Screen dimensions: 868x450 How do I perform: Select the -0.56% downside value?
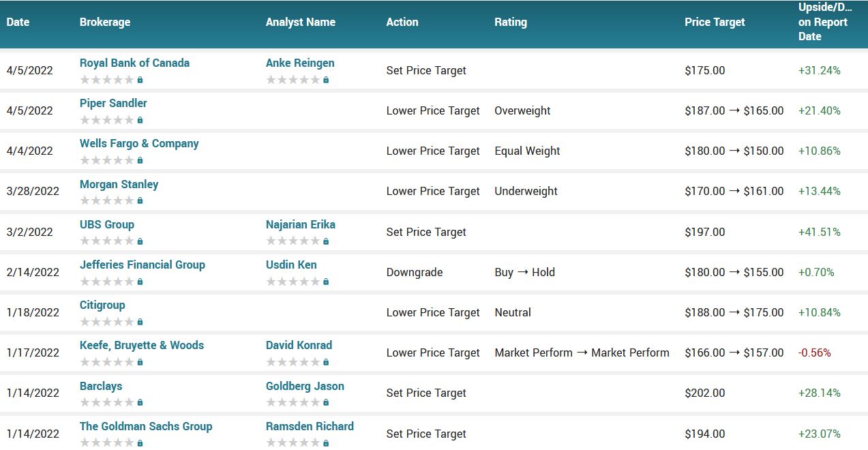tap(815, 352)
